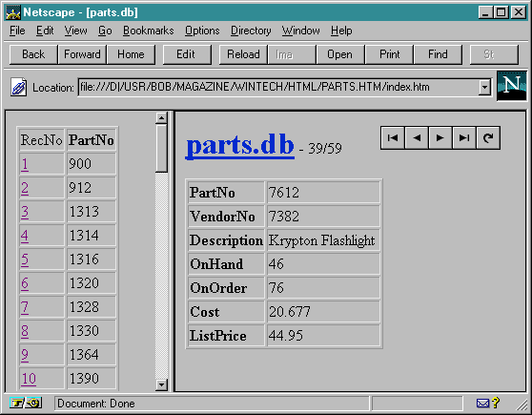The height and width of the screenshot is (415, 532).
Task: Click the location link paperclip icon
Action: point(18,88)
